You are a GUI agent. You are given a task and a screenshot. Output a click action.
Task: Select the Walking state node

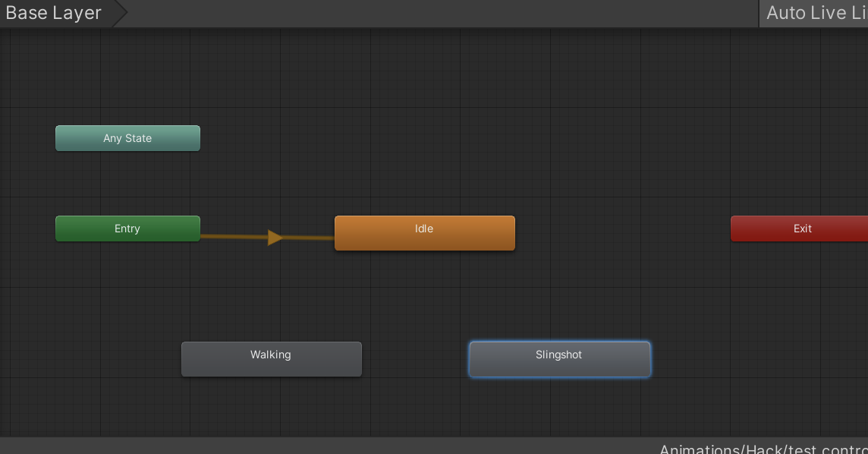(271, 358)
